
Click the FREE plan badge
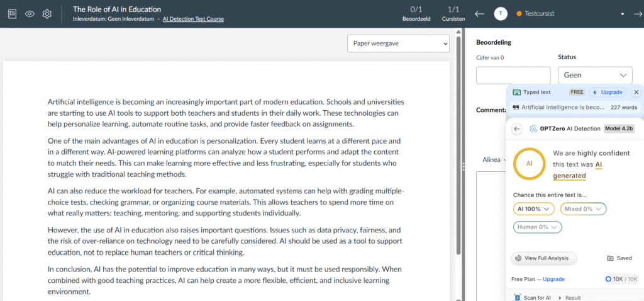coord(577,92)
